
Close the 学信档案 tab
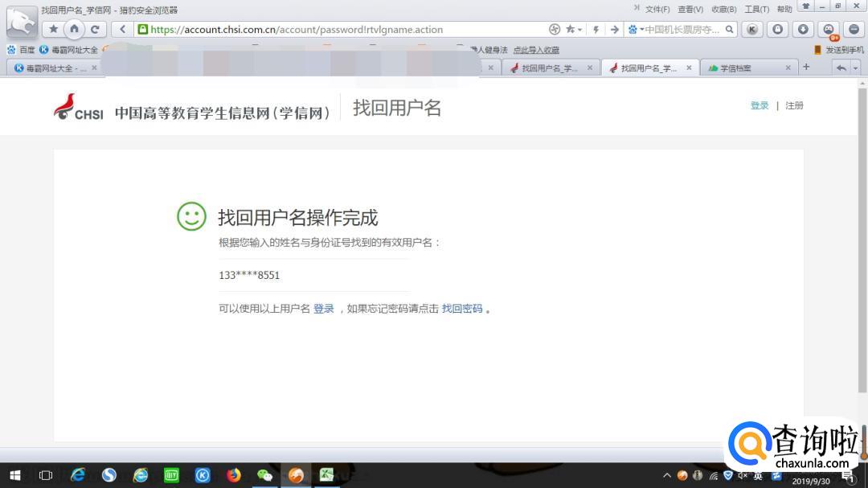click(x=788, y=68)
